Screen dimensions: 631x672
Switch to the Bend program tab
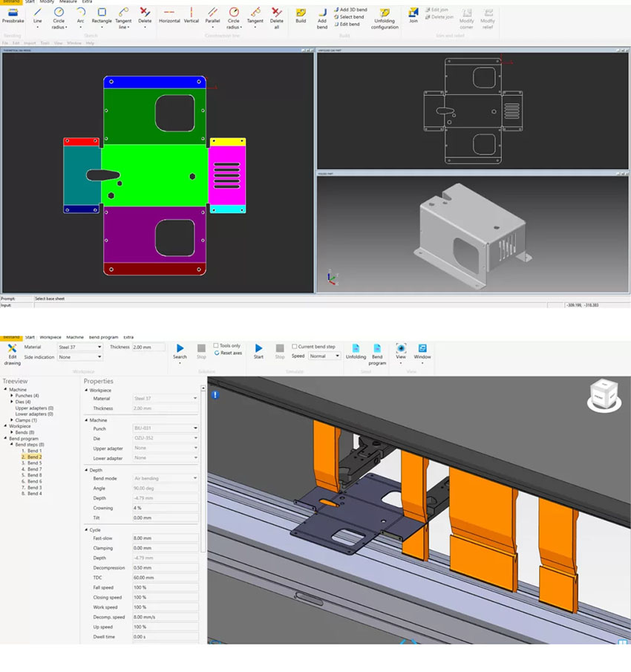(x=103, y=337)
